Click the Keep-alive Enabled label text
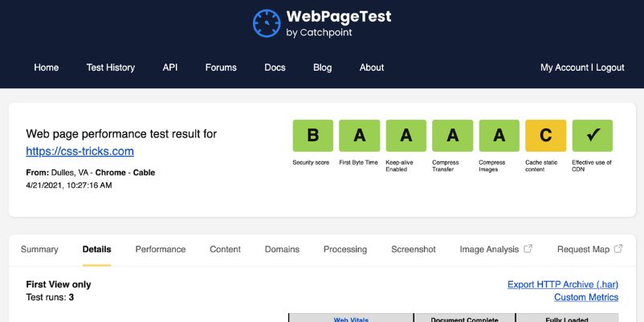The image size is (644, 322). tap(399, 166)
